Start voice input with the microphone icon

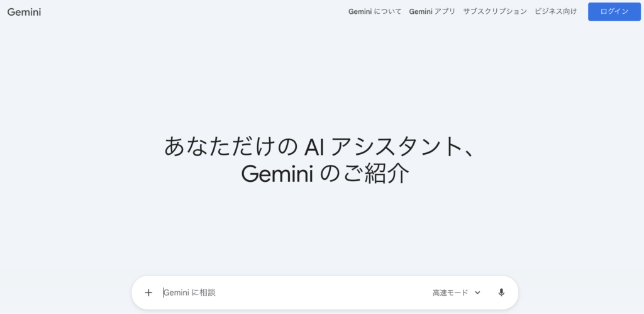coord(501,293)
